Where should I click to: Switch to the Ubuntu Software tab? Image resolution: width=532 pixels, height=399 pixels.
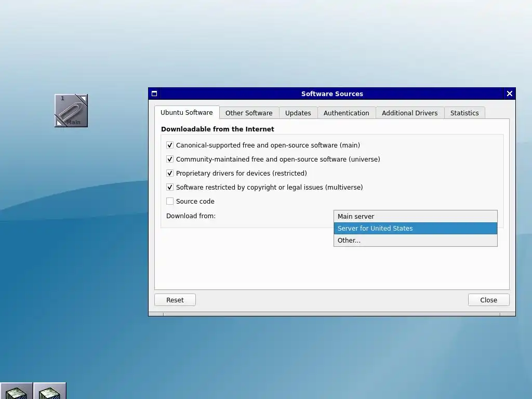click(x=187, y=112)
